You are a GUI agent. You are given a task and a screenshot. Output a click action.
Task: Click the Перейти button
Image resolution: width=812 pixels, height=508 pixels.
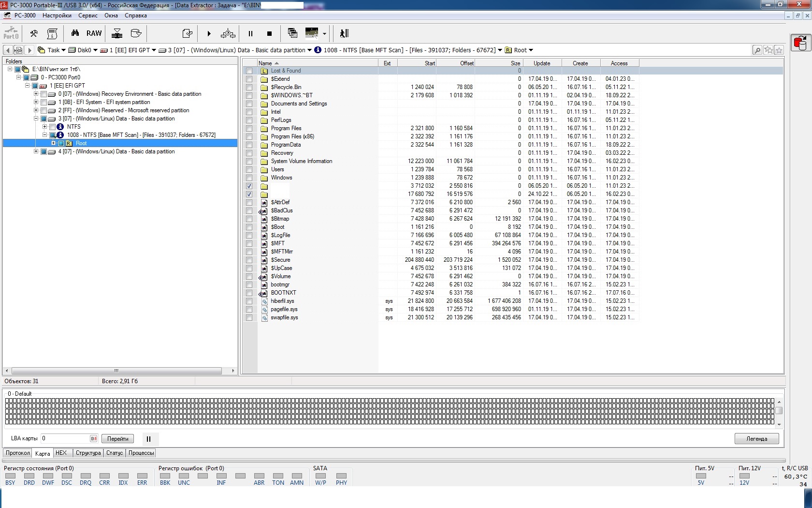(x=118, y=439)
